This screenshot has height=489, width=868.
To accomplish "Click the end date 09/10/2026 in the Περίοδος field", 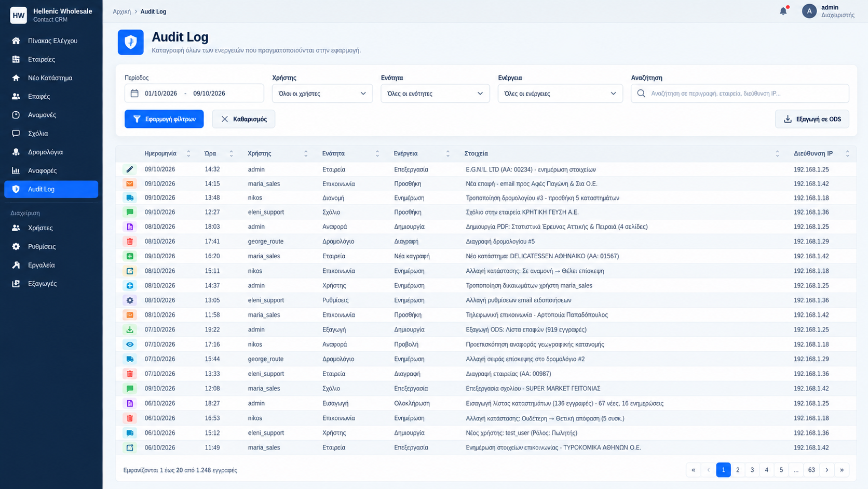I will point(209,94).
